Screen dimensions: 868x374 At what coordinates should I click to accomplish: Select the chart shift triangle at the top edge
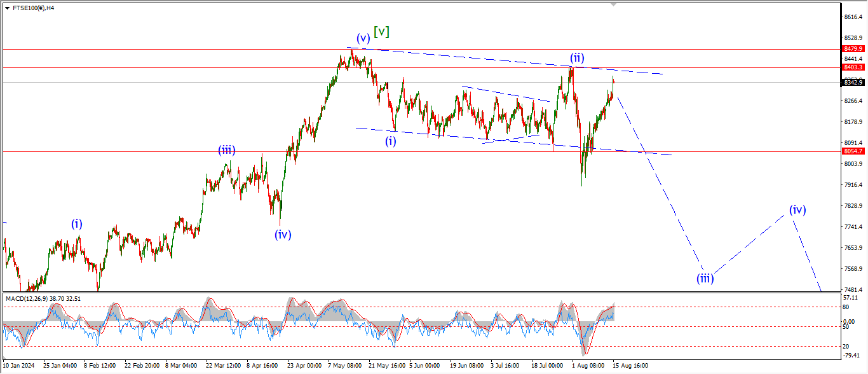coord(613,4)
